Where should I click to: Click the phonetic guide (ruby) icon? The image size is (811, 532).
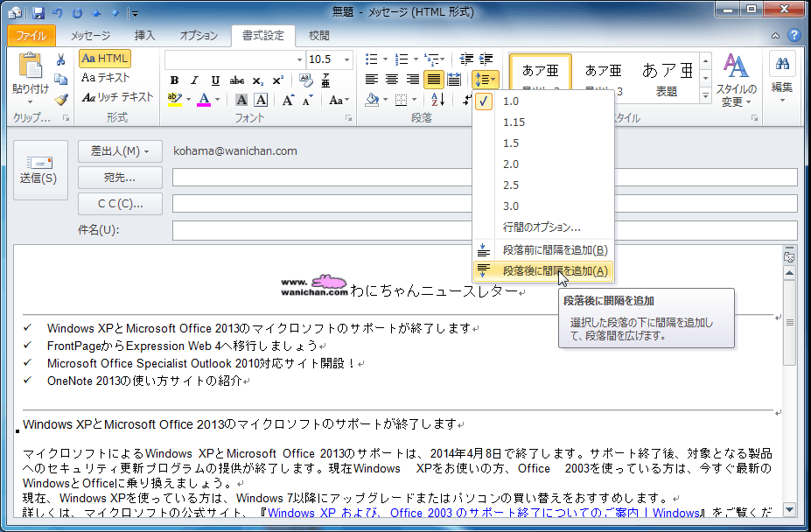click(x=325, y=80)
